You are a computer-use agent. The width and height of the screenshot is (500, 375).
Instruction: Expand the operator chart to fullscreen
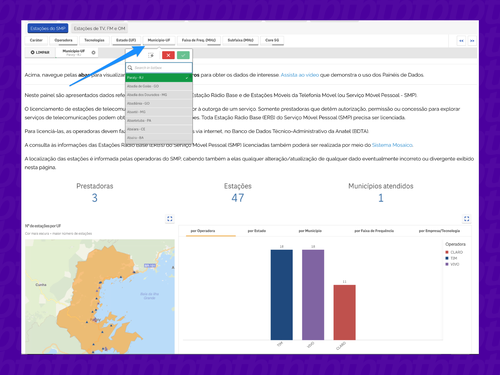click(x=466, y=219)
